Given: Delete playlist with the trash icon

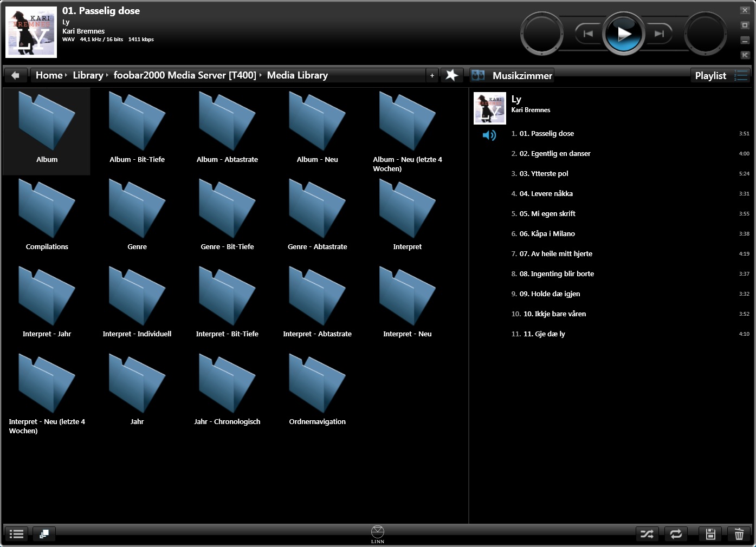Looking at the screenshot, I should [x=739, y=534].
